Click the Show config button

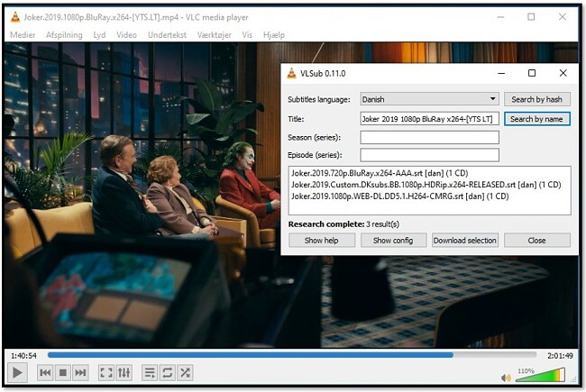pos(393,241)
